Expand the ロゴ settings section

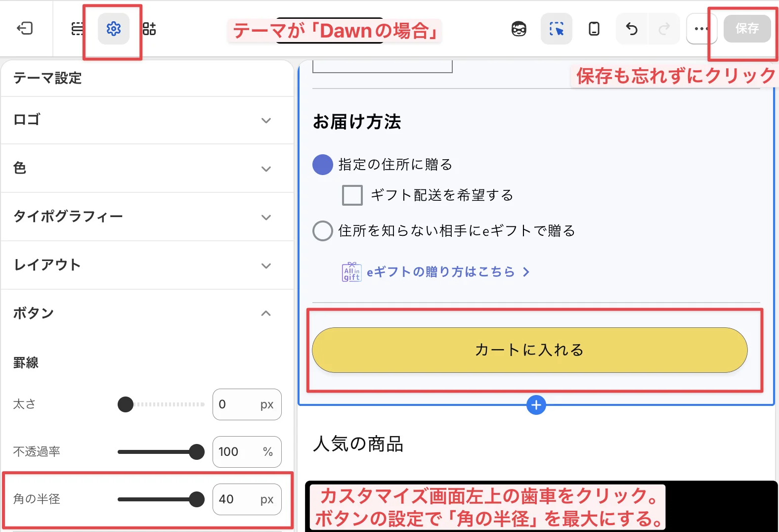click(x=147, y=120)
